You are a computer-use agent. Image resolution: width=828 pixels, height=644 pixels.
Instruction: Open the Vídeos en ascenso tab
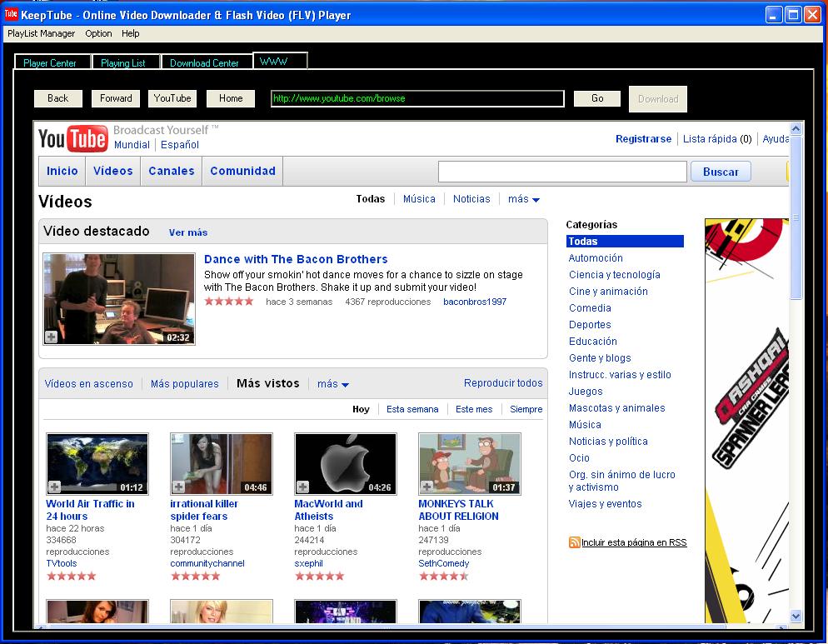pos(88,384)
